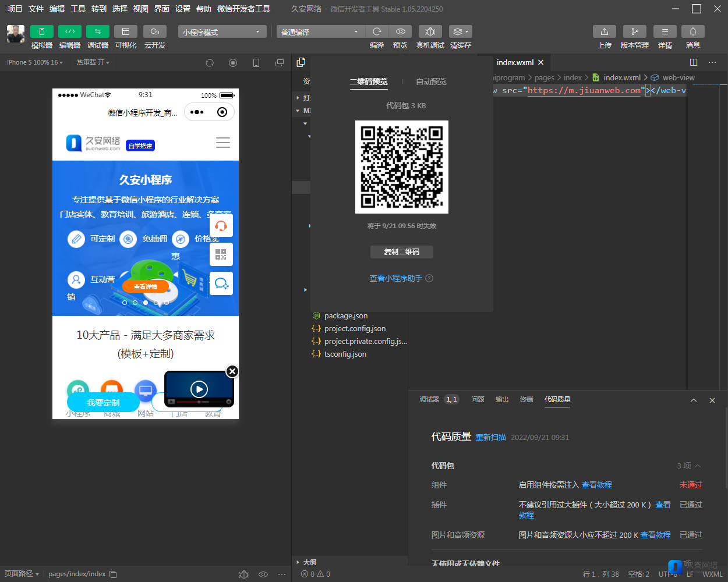The image size is (728, 582).
Task: Click the customer service headset icon in simulator
Action: (x=221, y=225)
